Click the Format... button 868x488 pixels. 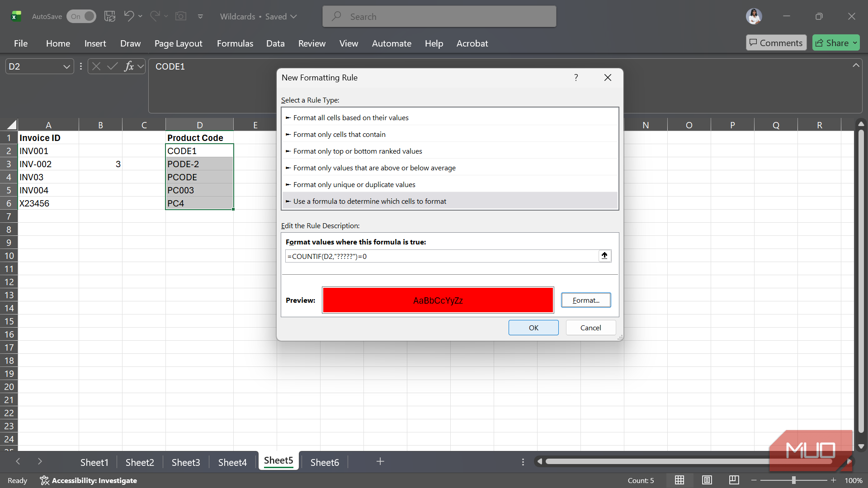pos(586,300)
